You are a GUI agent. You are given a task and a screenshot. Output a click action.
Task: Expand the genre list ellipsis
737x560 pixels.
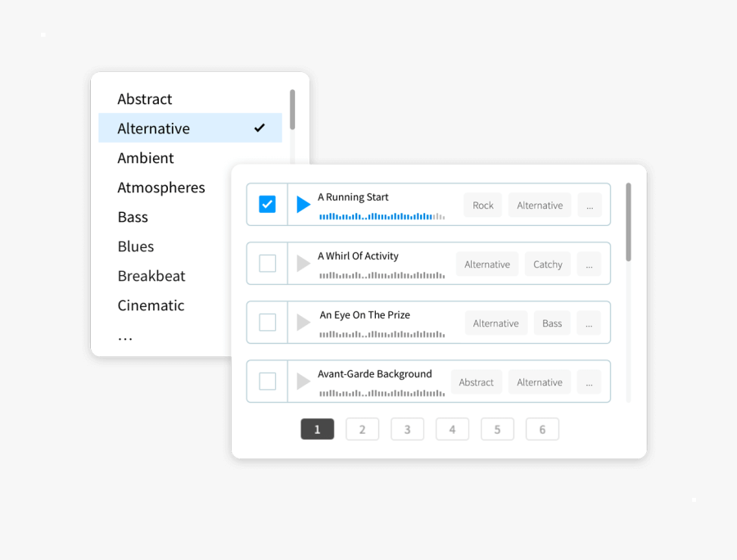point(125,336)
